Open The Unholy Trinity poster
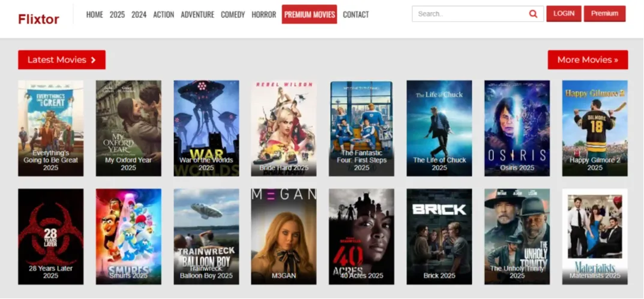The image size is (644, 299). coord(517,237)
